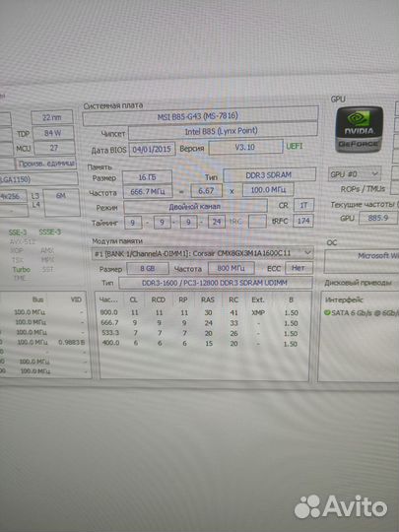Click the green SATA 6 Gb/s status icon

coord(327,312)
